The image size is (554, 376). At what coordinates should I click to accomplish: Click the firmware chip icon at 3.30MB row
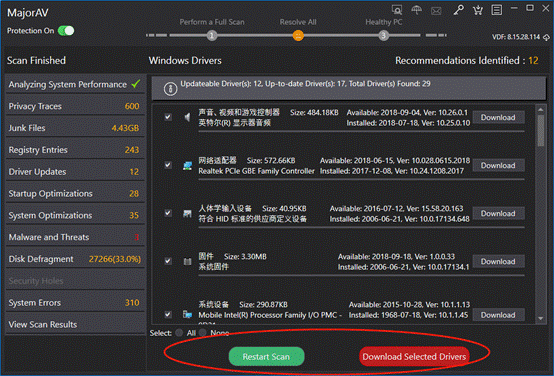coord(187,262)
